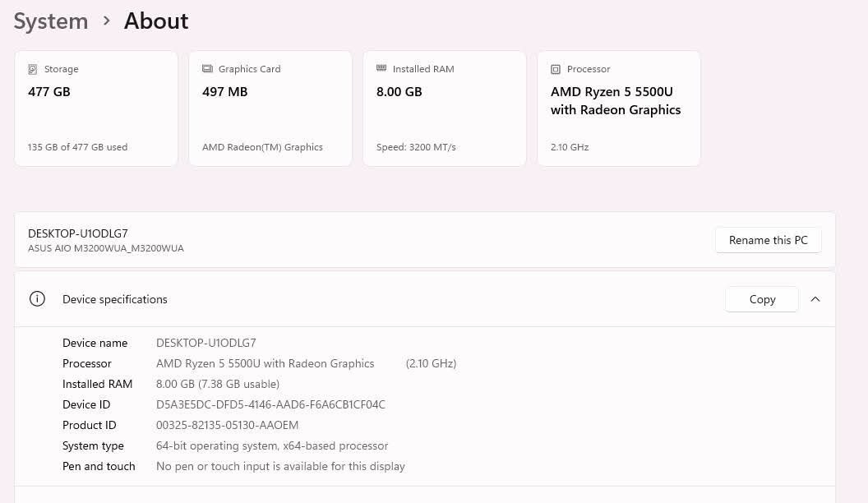Click the ASUS AIO M3200WUA model text
The image size is (868, 503).
point(106,248)
